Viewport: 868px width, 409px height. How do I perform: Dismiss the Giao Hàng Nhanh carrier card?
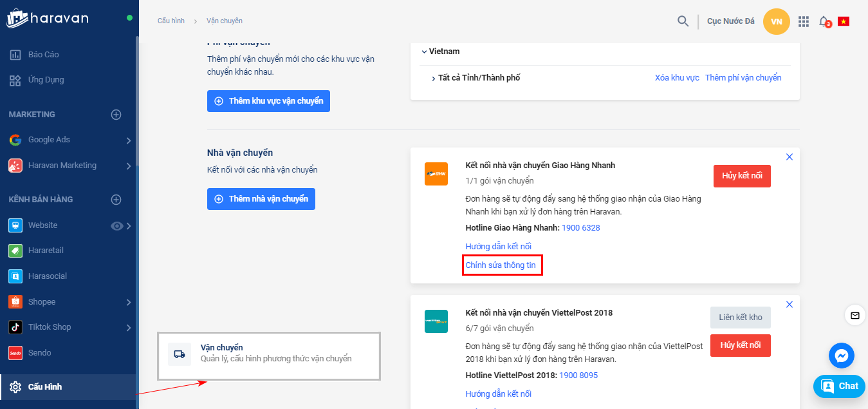[790, 157]
